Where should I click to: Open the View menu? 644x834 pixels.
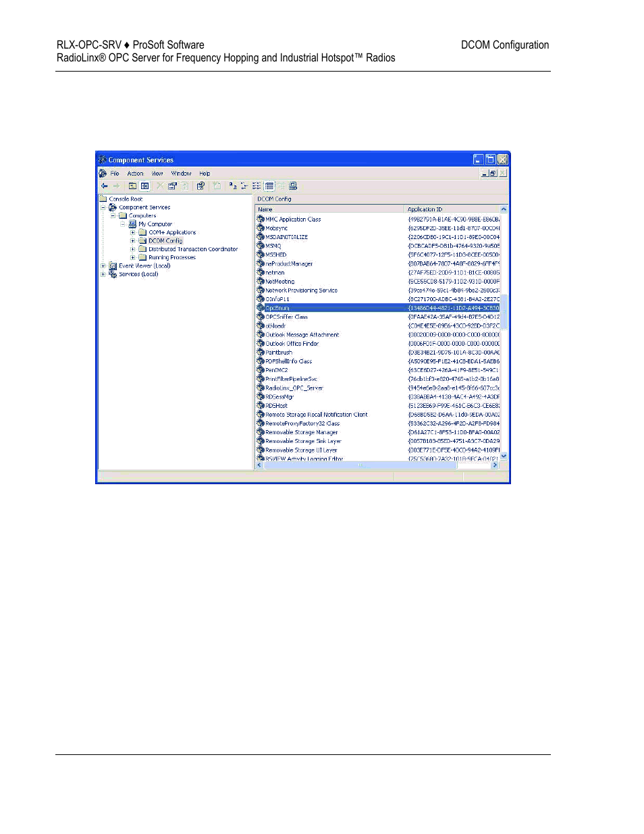click(x=157, y=174)
